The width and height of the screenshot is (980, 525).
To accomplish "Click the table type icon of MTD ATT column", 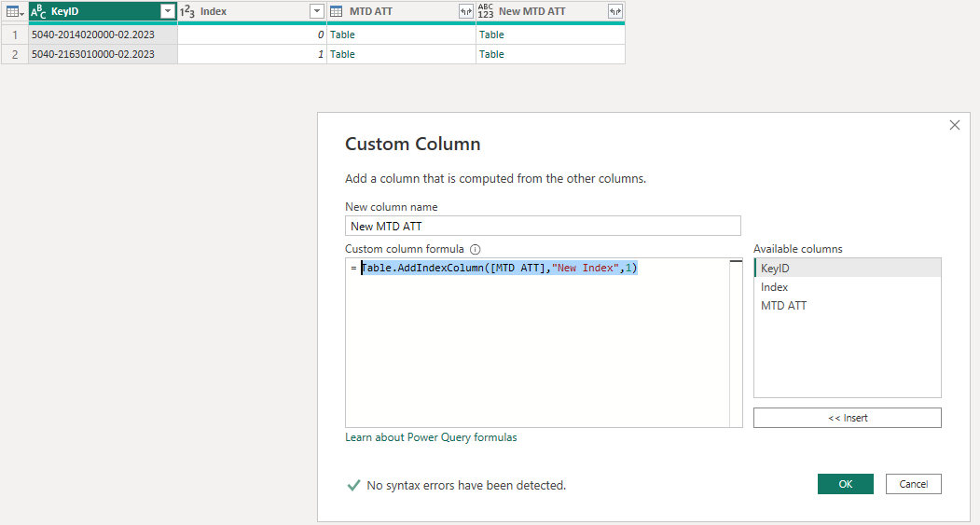I will coord(337,11).
